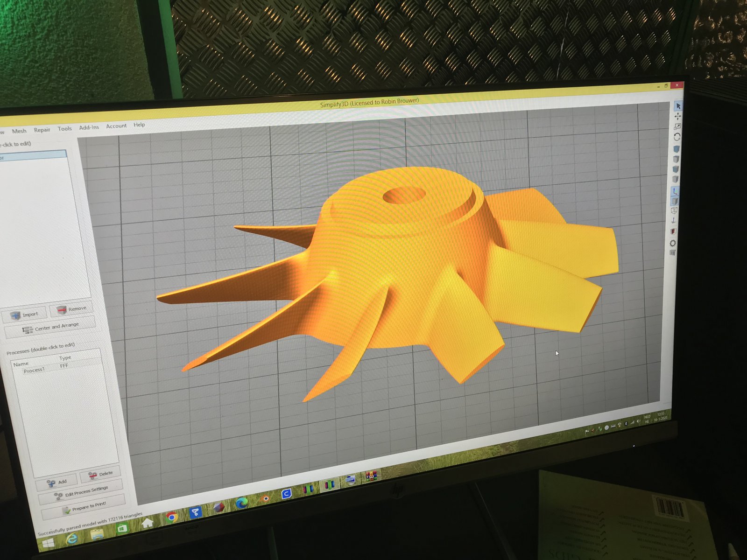Open the Add-Ins menu
Image resolution: width=747 pixels, height=560 pixels.
point(89,127)
